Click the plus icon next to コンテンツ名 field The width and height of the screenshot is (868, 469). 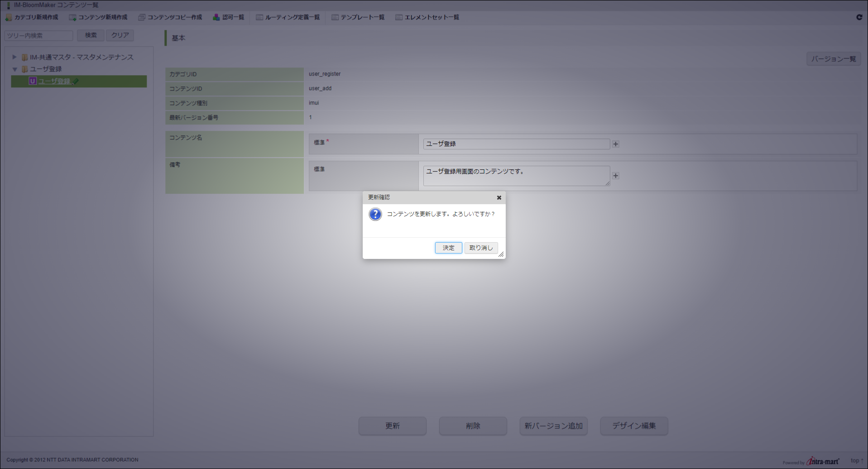[616, 144]
